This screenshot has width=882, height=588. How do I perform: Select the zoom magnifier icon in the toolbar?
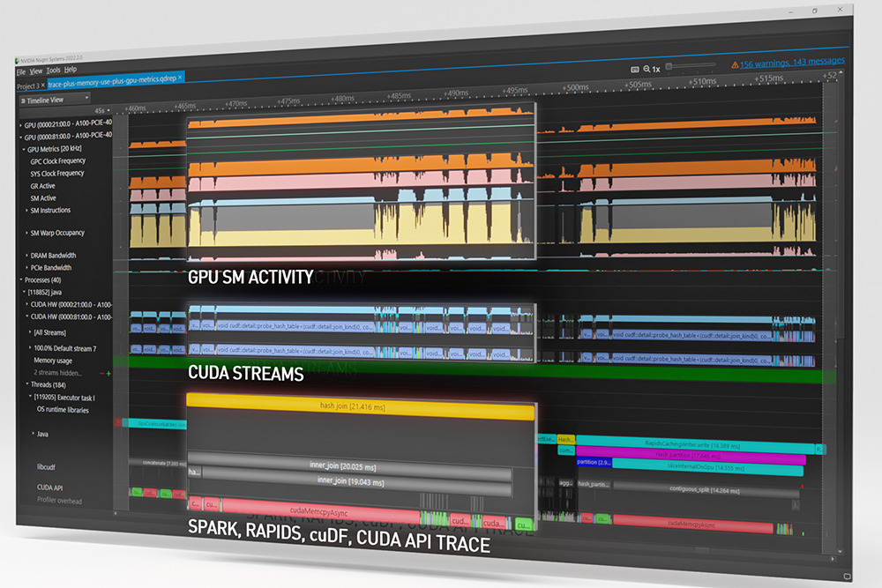pos(646,66)
